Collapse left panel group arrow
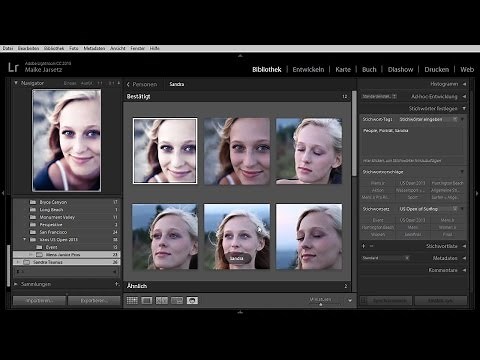The width and height of the screenshot is (480, 360). [x=3, y=193]
